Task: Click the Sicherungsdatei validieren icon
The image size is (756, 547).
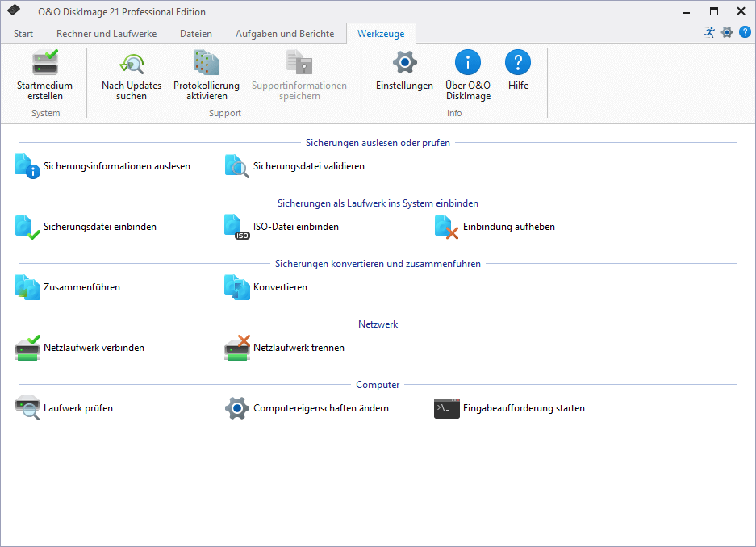Action: click(x=236, y=166)
